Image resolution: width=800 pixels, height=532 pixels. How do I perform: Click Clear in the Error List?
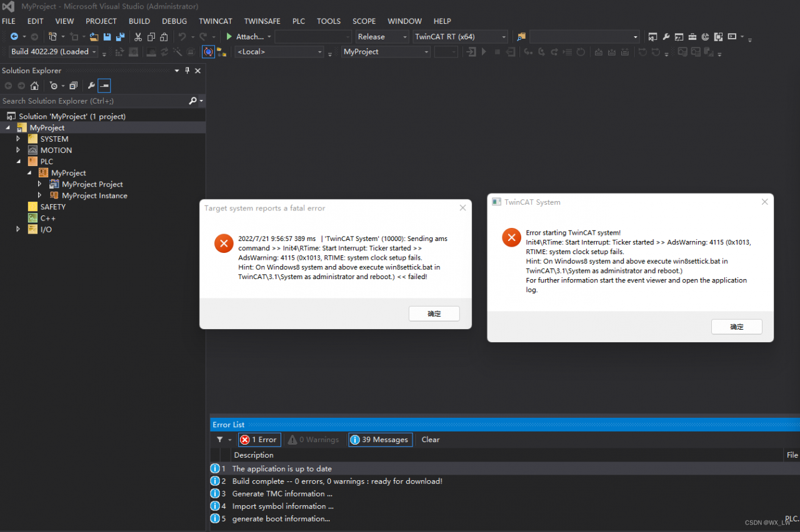pyautogui.click(x=430, y=440)
